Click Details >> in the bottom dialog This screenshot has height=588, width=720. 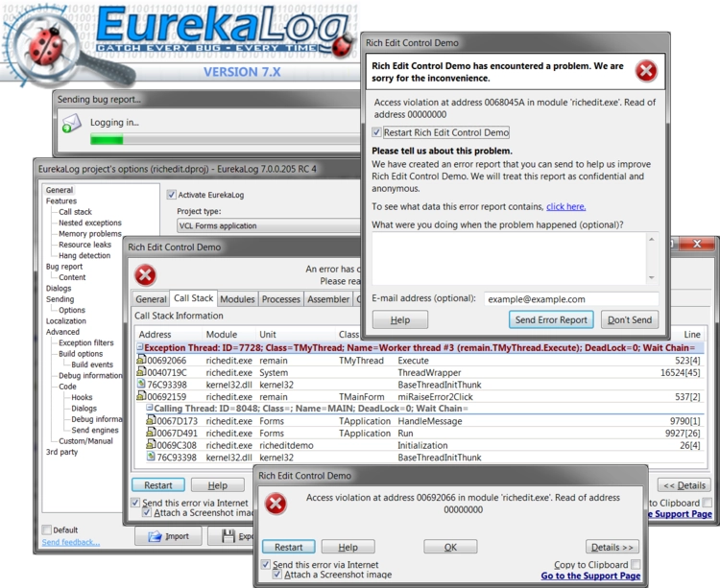612,547
